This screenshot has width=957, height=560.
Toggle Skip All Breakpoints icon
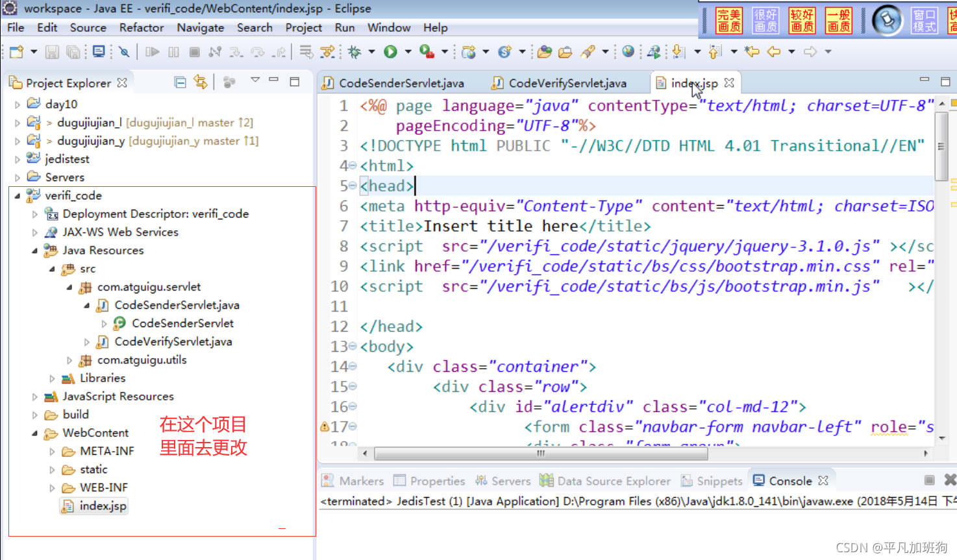point(124,52)
